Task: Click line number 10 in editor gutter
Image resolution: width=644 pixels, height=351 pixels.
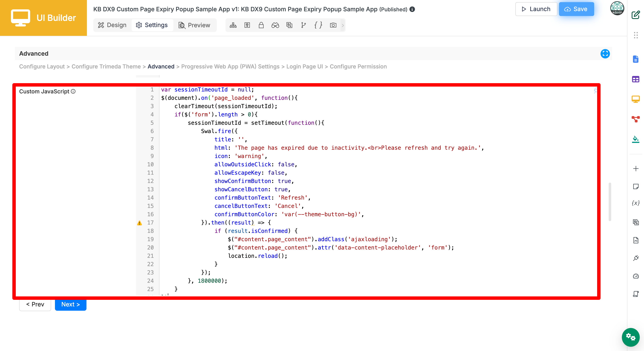Action: coord(150,164)
